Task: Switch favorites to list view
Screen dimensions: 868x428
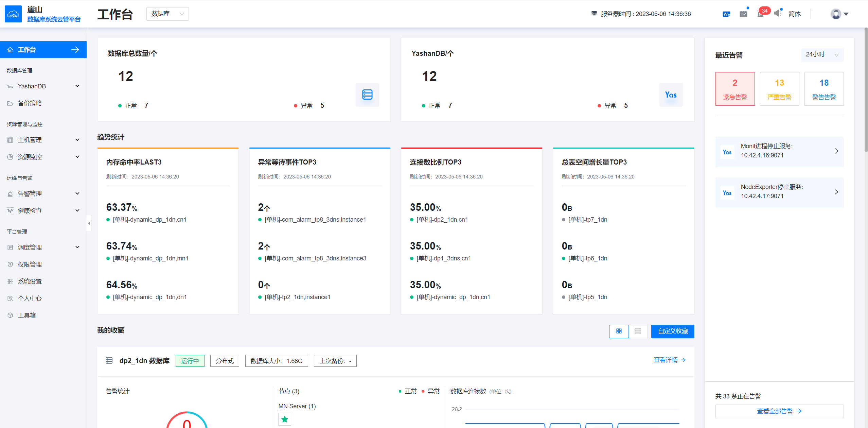Action: [638, 331]
